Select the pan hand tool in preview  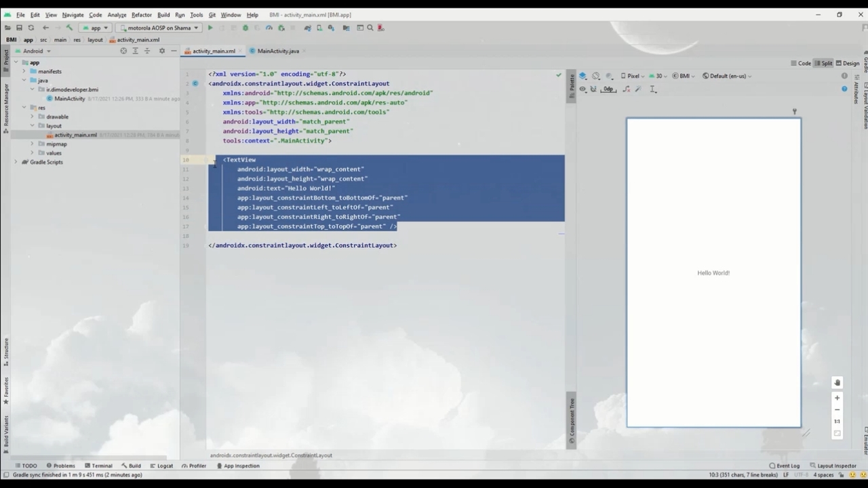(837, 383)
